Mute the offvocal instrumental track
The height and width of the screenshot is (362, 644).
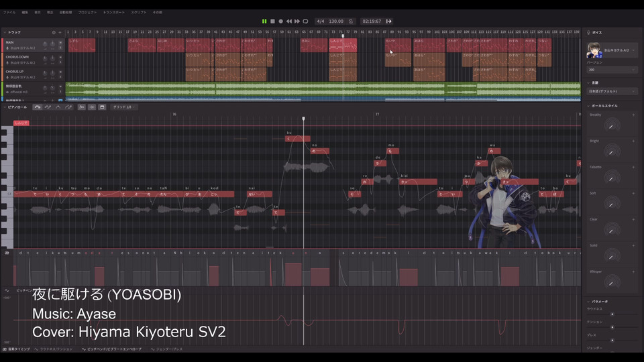coord(60,86)
